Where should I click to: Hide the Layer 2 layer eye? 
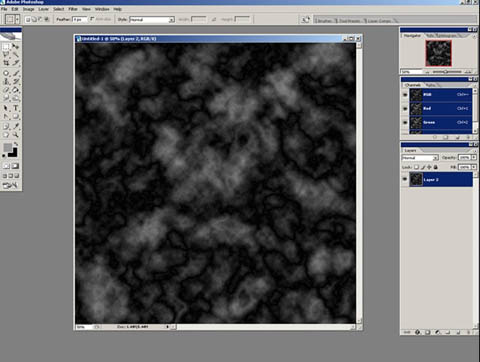click(405, 179)
